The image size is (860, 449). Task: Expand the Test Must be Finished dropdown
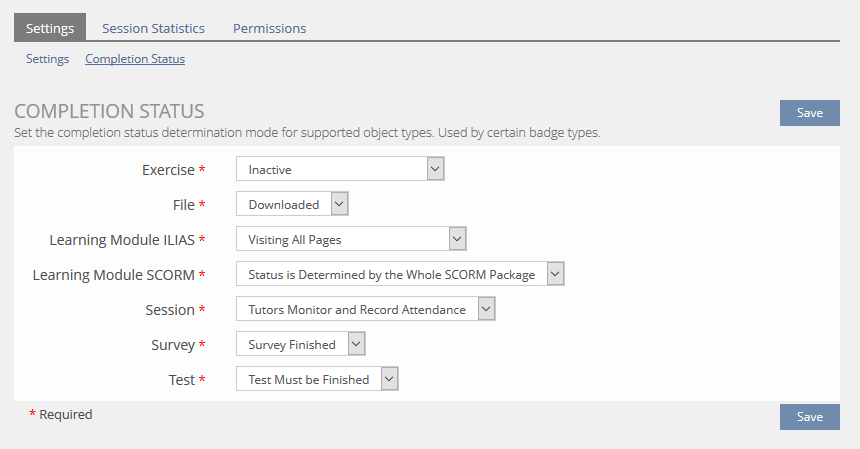[x=317, y=379]
